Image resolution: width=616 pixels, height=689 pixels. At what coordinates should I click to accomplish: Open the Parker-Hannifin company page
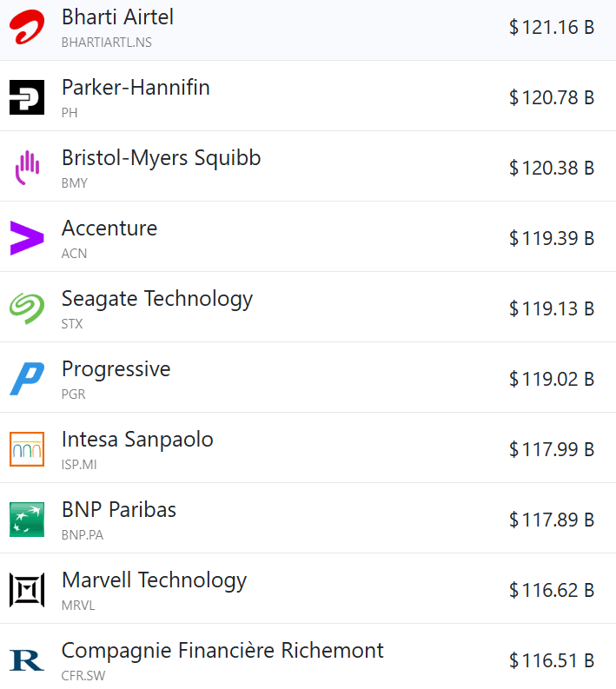[x=136, y=87]
